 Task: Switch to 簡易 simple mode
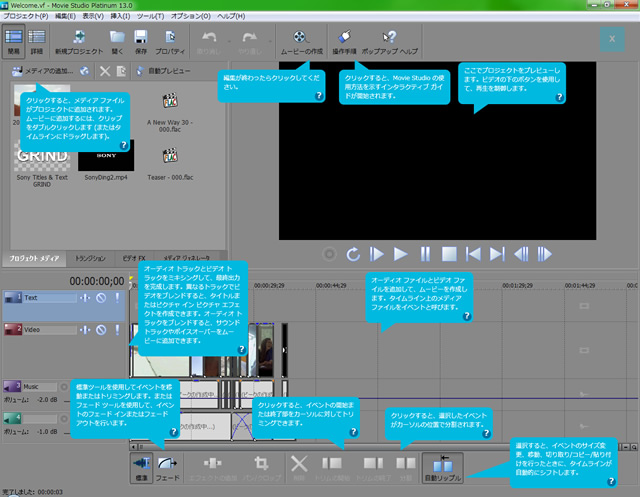(x=13, y=40)
